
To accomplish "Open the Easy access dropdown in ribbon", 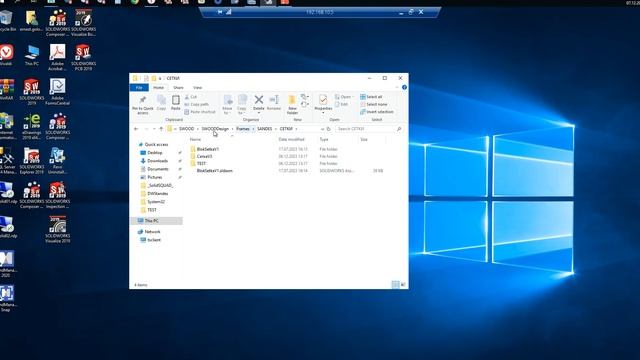I will (304, 104).
